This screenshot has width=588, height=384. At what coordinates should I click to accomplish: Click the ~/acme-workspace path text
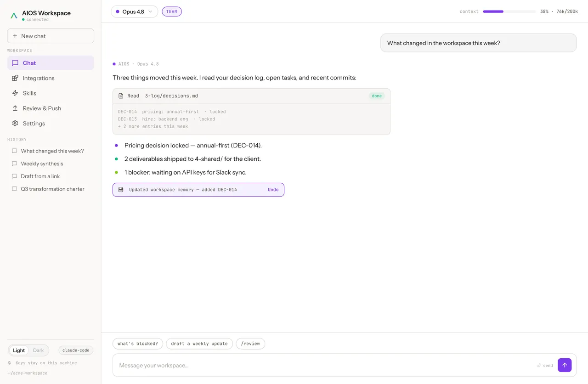(x=28, y=373)
